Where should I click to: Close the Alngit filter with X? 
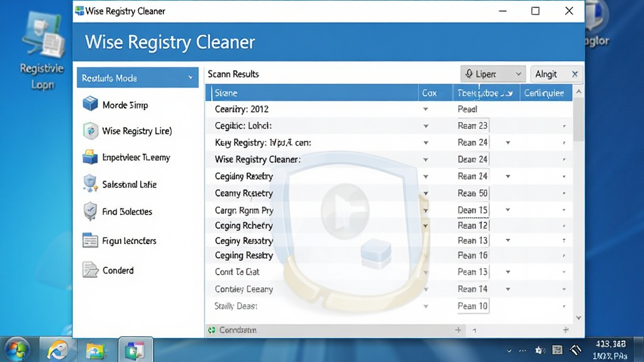[x=575, y=74]
